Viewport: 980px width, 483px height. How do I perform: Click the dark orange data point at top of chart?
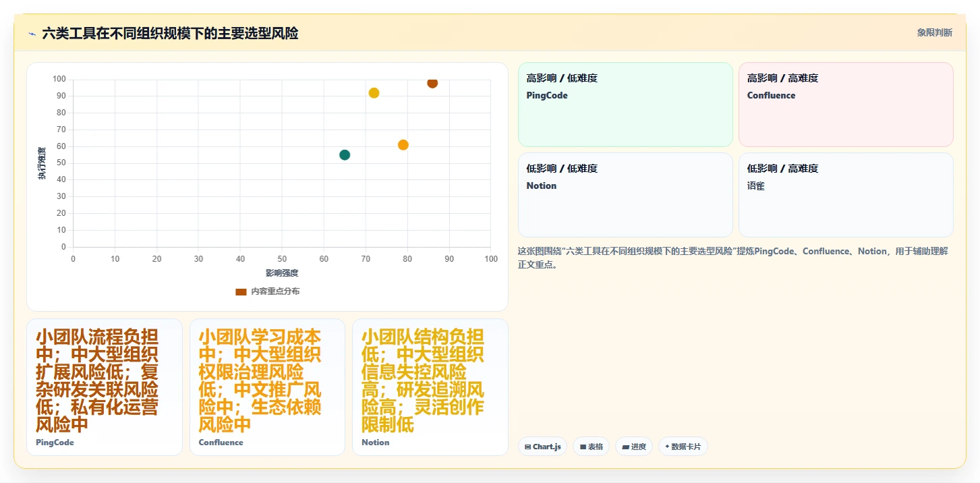click(x=432, y=83)
